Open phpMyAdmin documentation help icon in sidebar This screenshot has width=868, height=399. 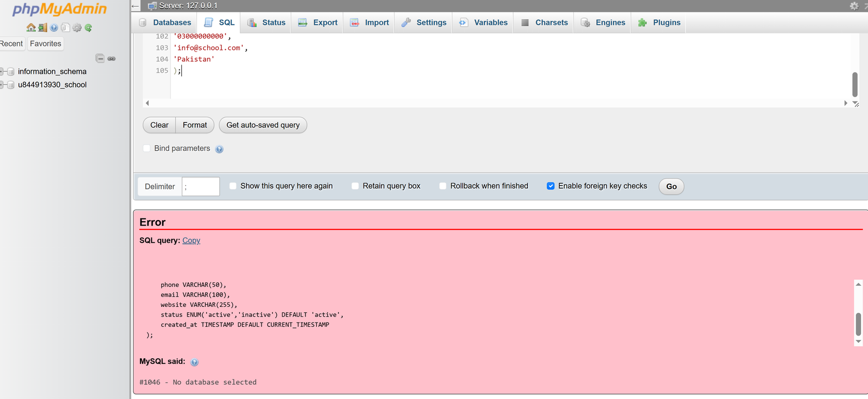[54, 28]
